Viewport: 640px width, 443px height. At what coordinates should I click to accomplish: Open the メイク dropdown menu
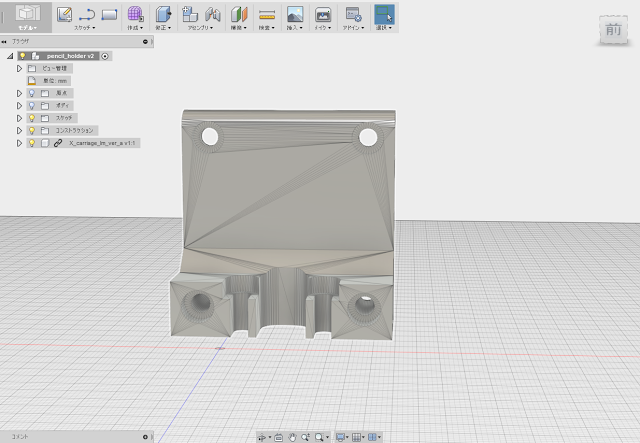click(323, 28)
